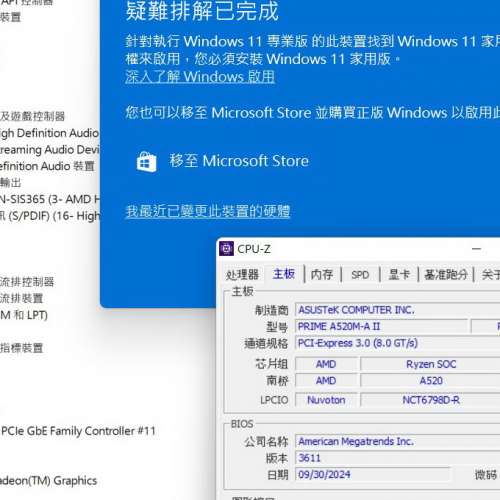500x500 pixels.
Task: Switch to the 处理器 tab in CPU-Z
Action: pyautogui.click(x=242, y=275)
